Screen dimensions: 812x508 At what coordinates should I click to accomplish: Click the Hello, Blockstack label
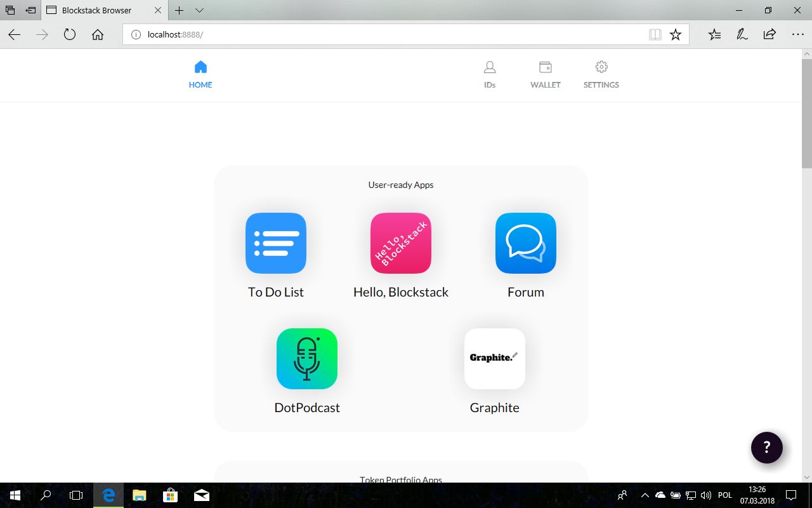tap(401, 292)
